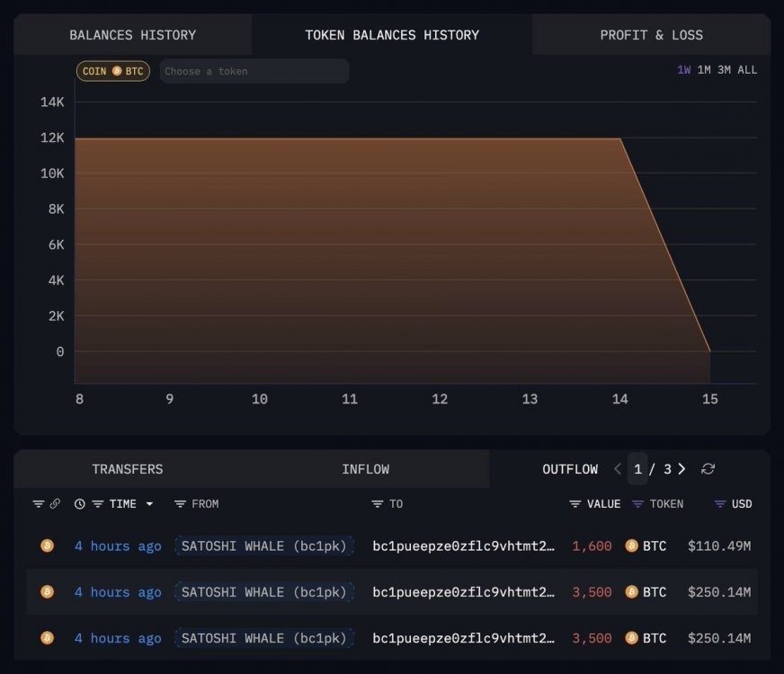
Task: Click the refresh icon beside pagination
Action: coord(708,469)
